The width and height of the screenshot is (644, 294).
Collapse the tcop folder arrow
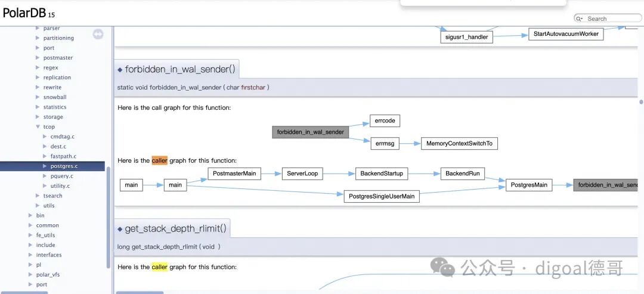click(38, 126)
